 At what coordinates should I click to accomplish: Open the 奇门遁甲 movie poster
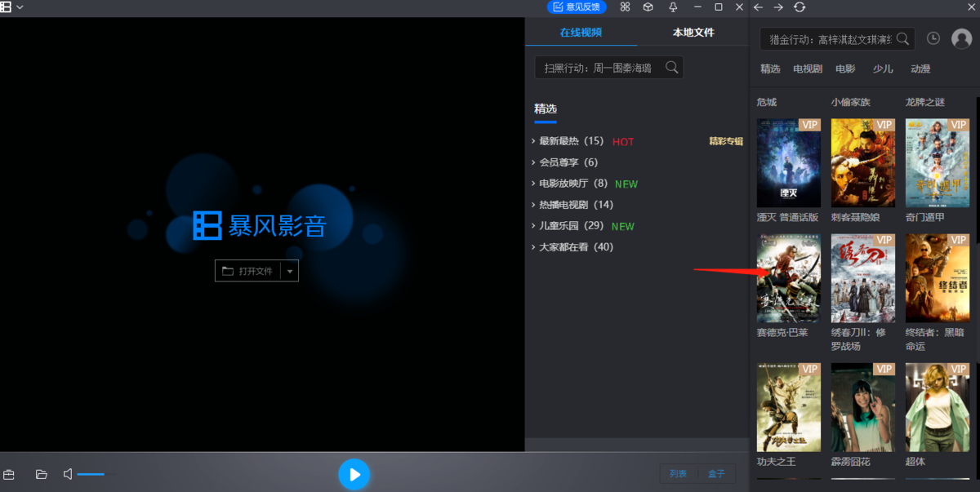coord(938,162)
